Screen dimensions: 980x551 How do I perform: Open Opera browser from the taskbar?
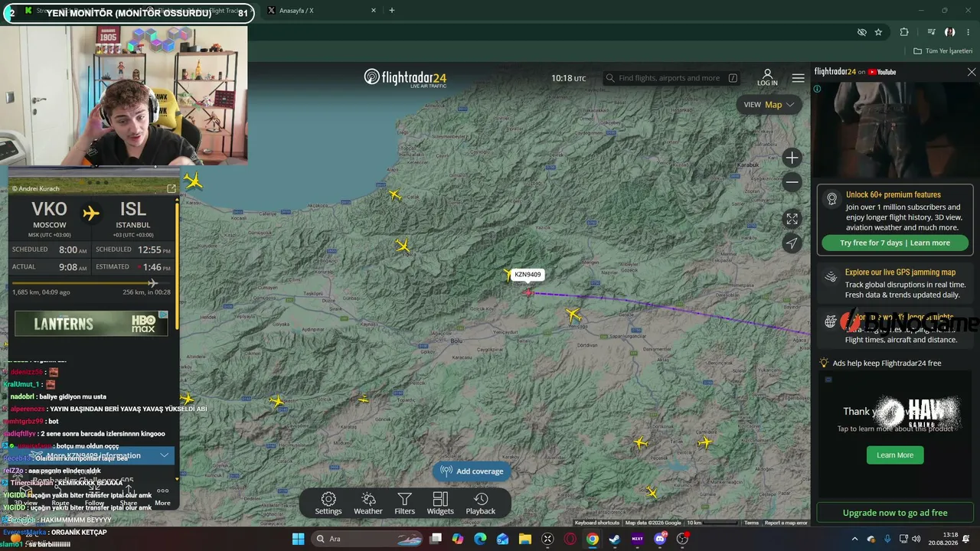click(570, 539)
